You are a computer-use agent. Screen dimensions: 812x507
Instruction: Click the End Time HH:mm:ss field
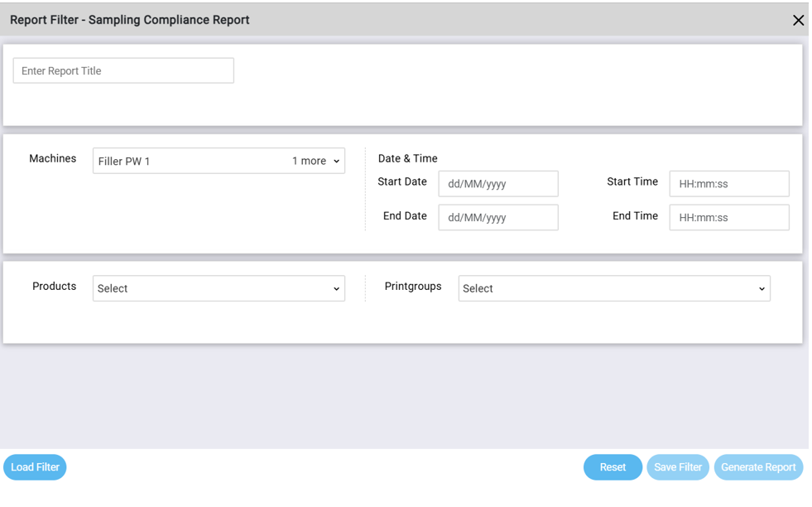tap(728, 218)
